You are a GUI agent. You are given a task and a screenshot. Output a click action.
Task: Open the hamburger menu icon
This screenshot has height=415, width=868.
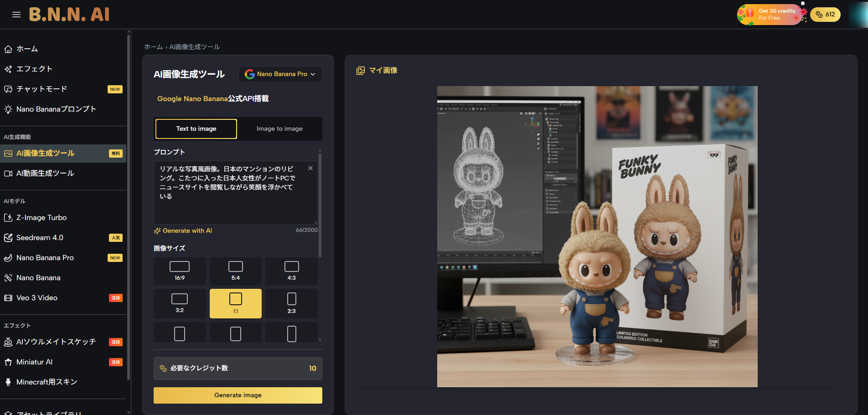[x=16, y=15]
